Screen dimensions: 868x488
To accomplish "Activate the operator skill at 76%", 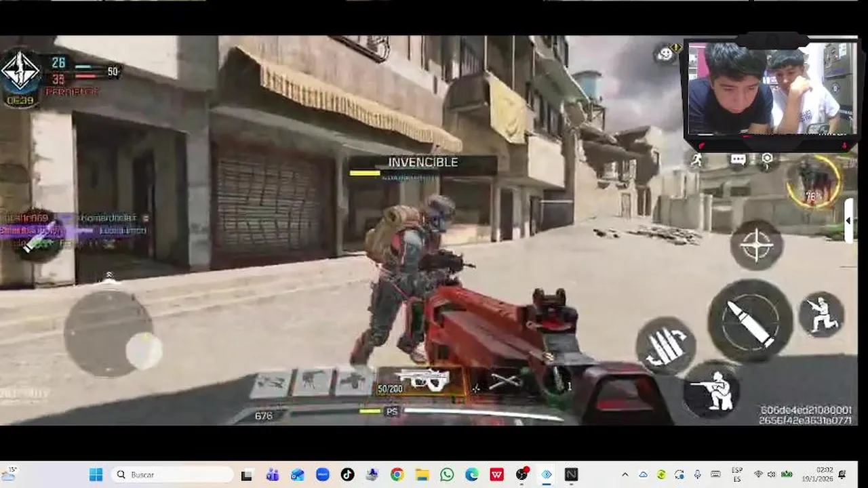I will point(814,180).
